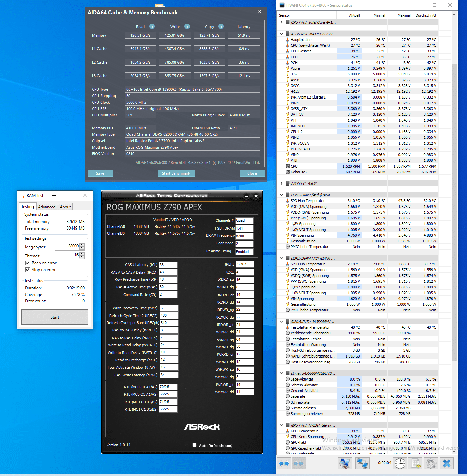Click the Threads input field showing 16
The width and height of the screenshot is (467, 476).
(x=67, y=255)
